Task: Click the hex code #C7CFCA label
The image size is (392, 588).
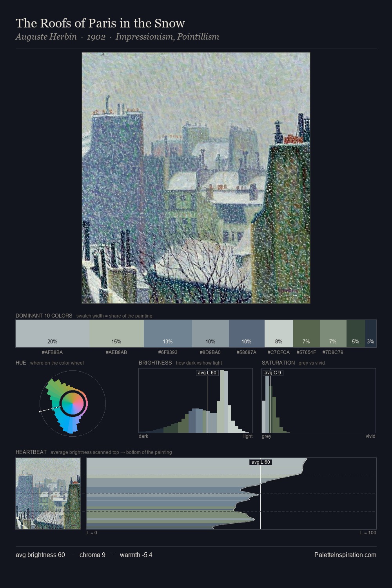Action: pyautogui.click(x=279, y=352)
